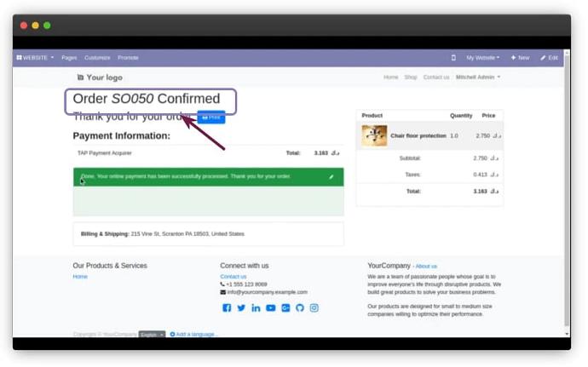The height and width of the screenshot is (367, 588).
Task: Click the Facebook icon in footer
Action: coord(227,307)
